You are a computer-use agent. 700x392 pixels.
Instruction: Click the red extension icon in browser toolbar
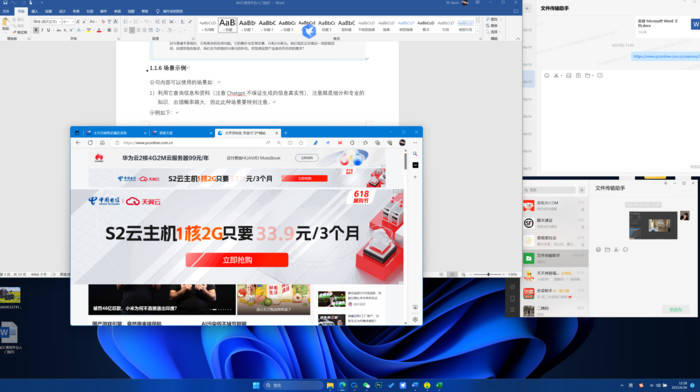pos(340,142)
